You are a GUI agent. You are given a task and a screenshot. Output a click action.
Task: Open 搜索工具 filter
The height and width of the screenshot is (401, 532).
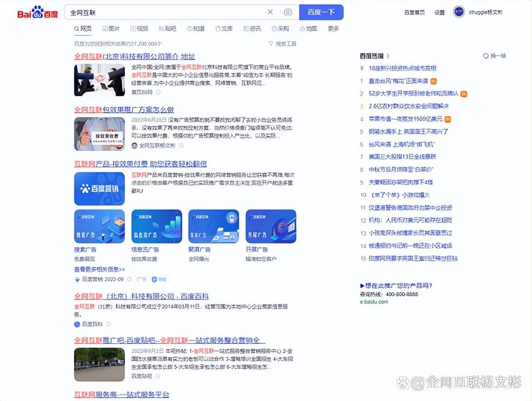point(283,43)
